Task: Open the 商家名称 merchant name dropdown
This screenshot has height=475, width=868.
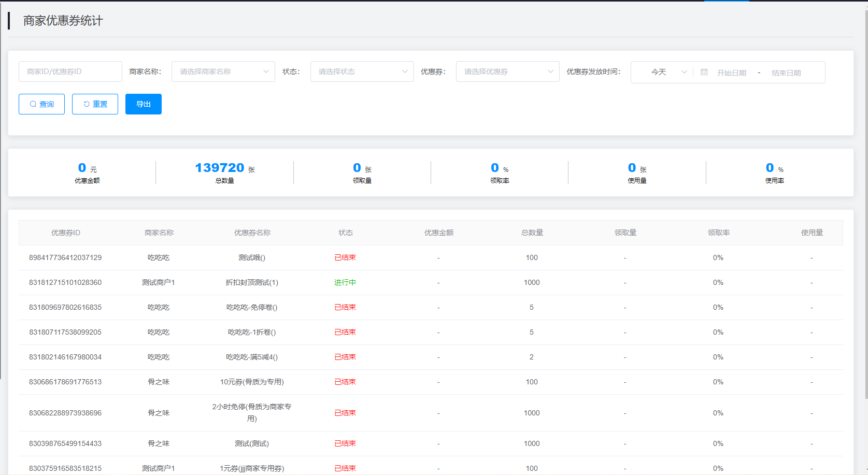Action: (x=223, y=71)
